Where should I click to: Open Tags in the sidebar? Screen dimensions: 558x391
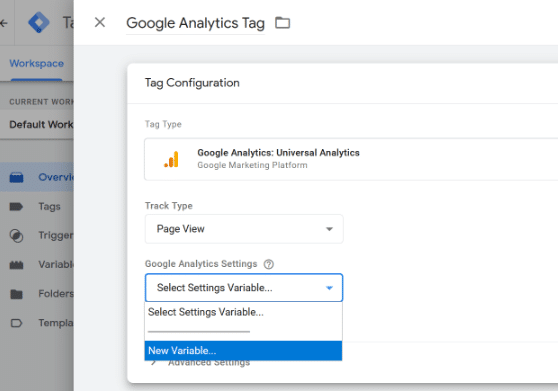pyautogui.click(x=37, y=206)
